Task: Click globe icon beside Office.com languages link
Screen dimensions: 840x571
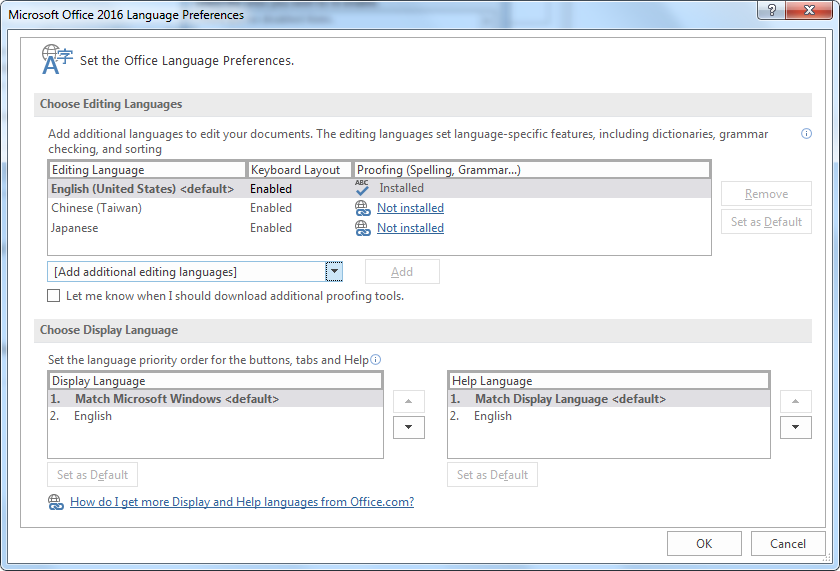Action: 56,502
